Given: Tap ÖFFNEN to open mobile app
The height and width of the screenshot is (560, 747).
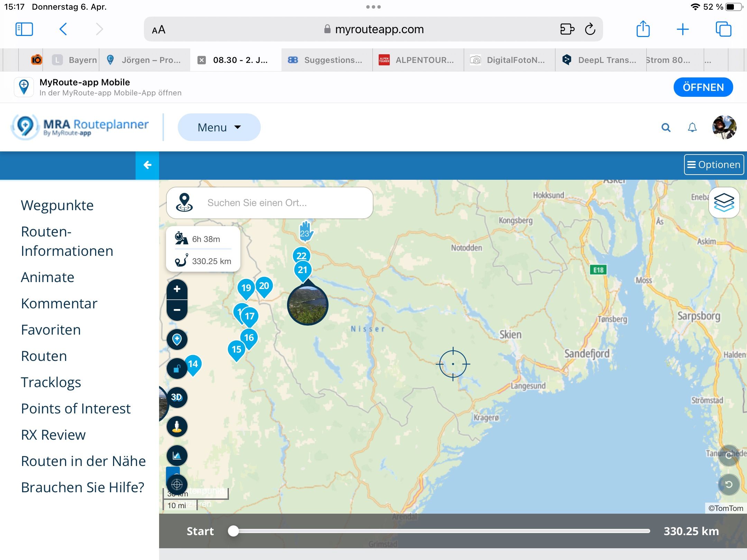Looking at the screenshot, I should pos(703,87).
